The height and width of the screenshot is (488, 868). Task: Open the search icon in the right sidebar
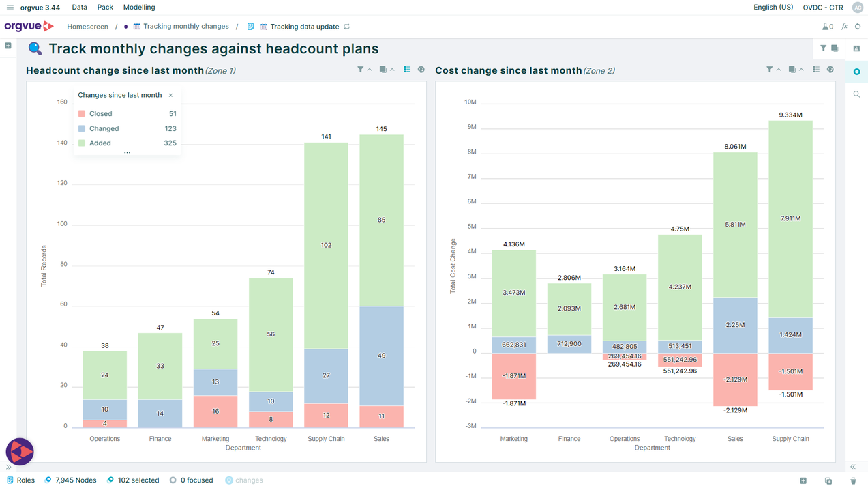tap(856, 94)
